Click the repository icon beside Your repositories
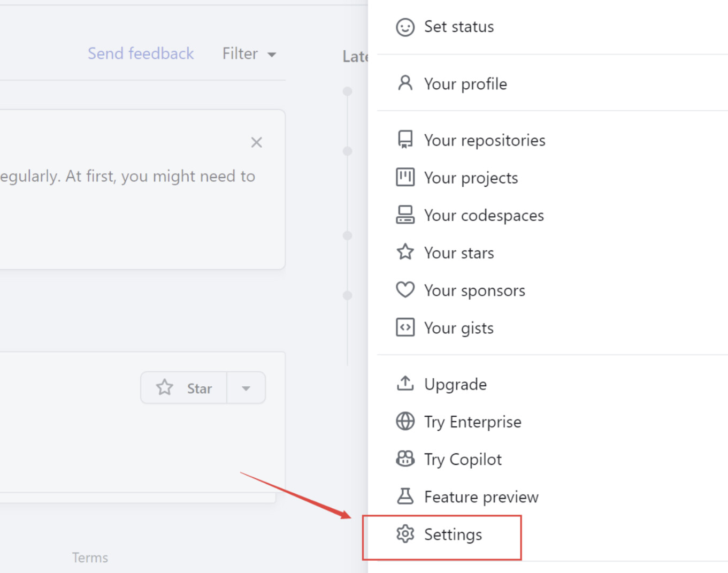The height and width of the screenshot is (573, 728). (405, 140)
